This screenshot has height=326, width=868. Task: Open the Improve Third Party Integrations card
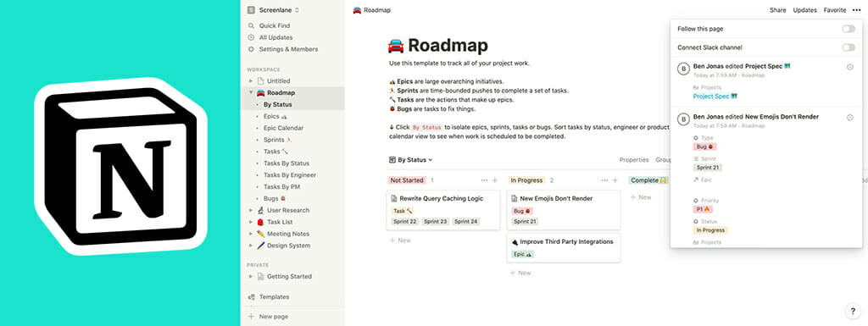click(x=564, y=247)
